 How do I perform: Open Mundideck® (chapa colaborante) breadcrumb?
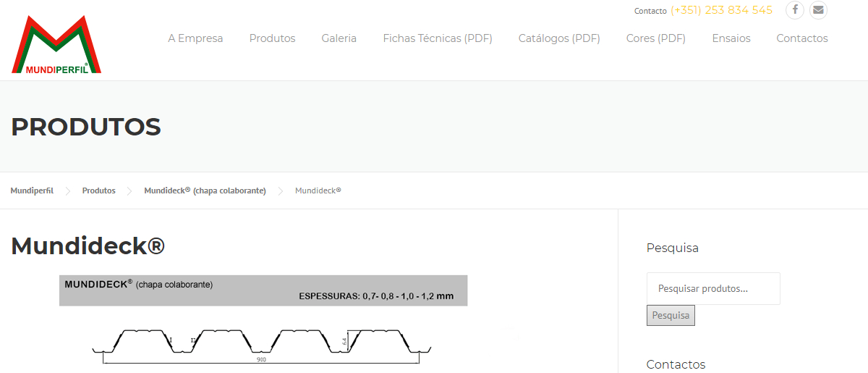pyautogui.click(x=205, y=190)
